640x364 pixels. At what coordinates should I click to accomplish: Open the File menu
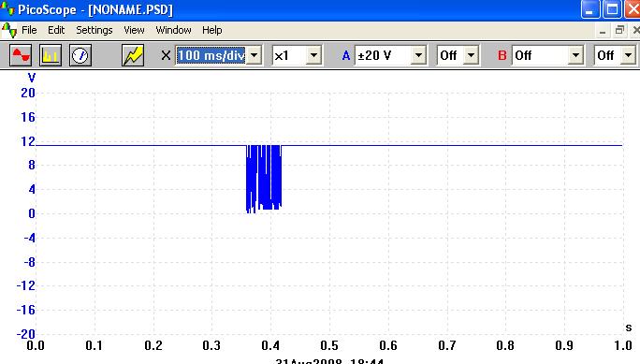pos(29,30)
